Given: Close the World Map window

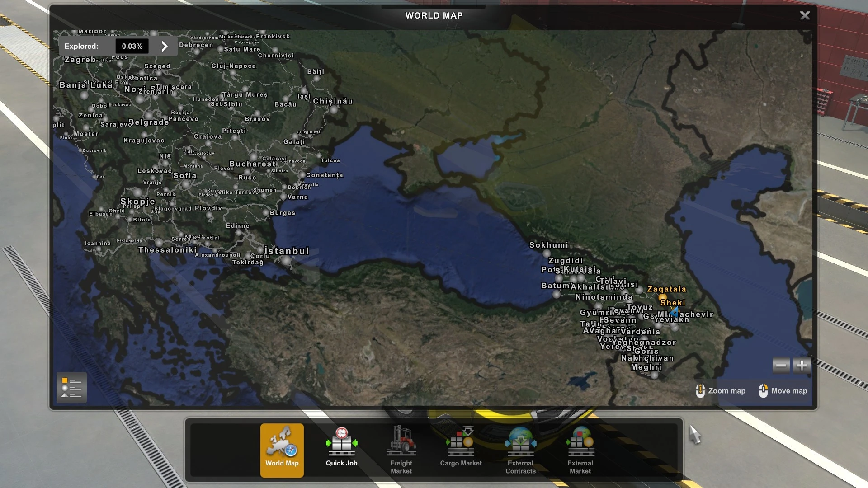Looking at the screenshot, I should pyautogui.click(x=805, y=15).
